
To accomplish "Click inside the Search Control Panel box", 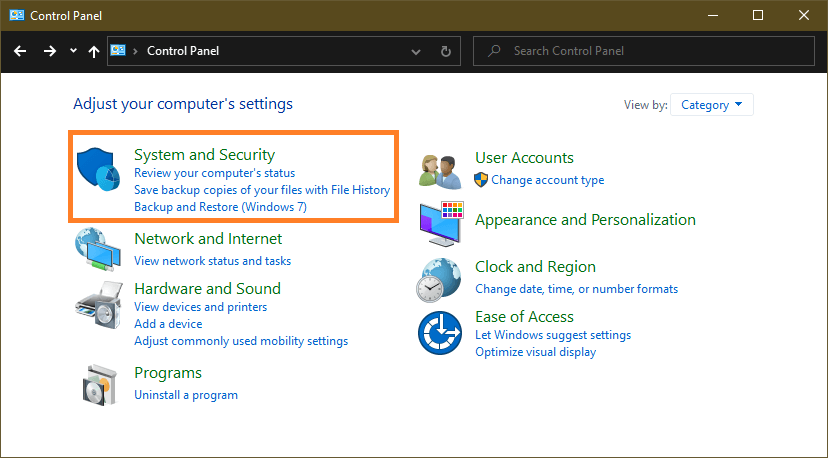I will [650, 51].
